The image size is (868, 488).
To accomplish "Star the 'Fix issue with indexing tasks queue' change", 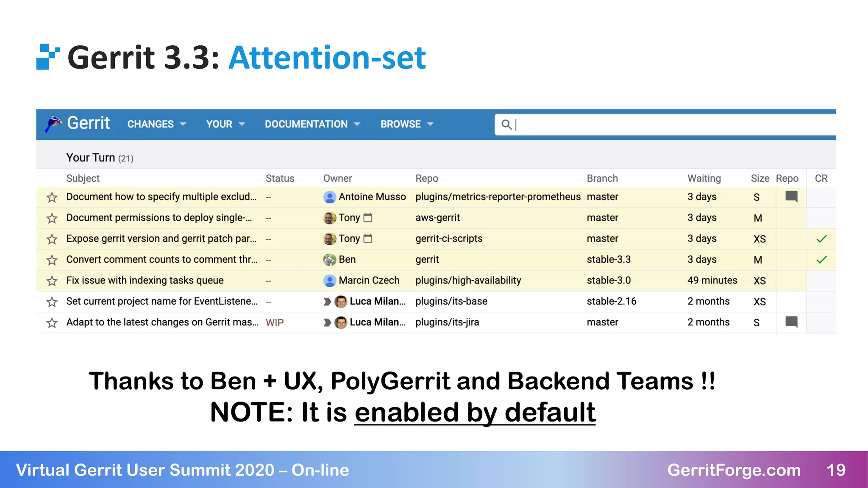I will (x=52, y=281).
